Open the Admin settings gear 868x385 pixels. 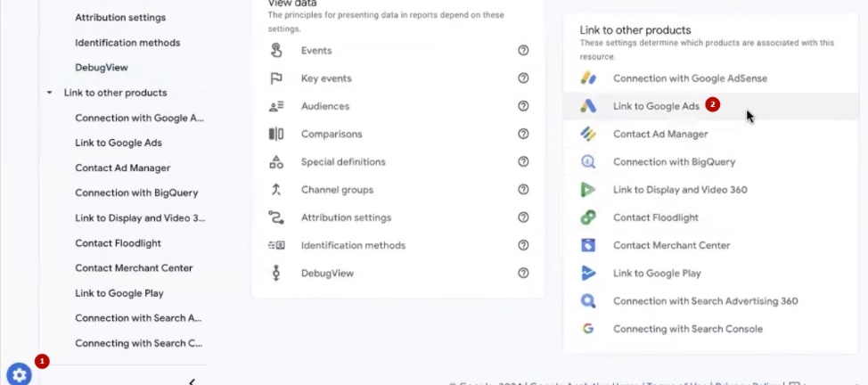pyautogui.click(x=20, y=375)
